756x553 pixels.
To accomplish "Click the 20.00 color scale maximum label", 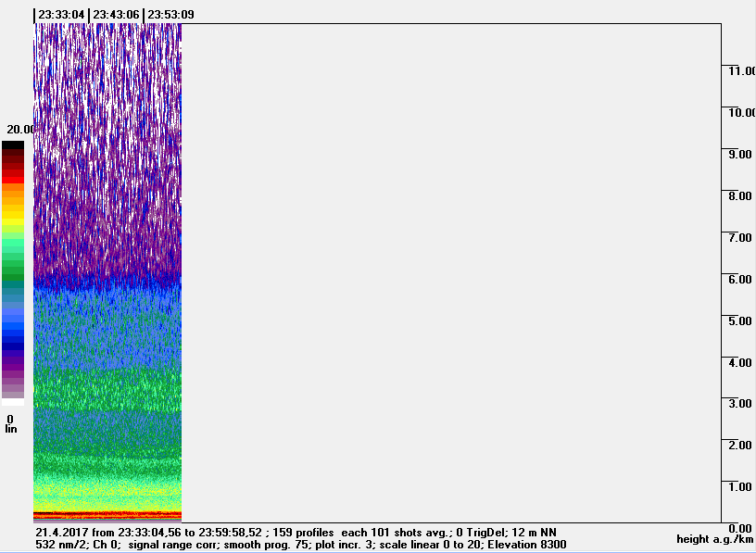I will click(19, 130).
